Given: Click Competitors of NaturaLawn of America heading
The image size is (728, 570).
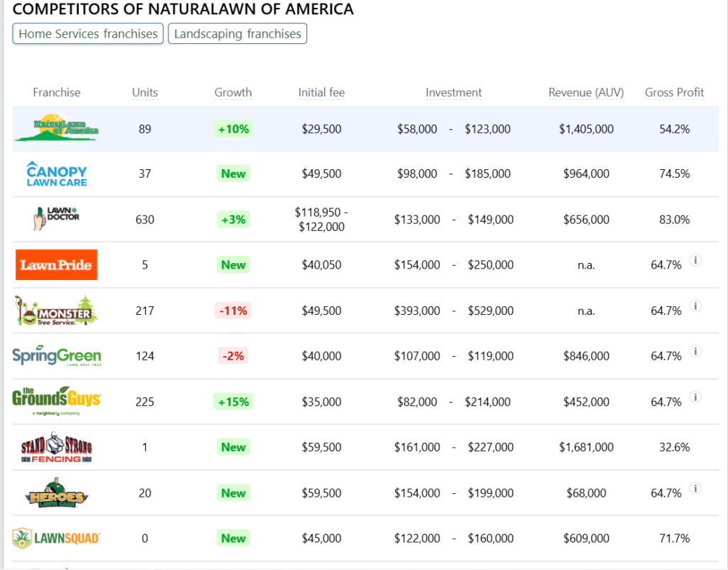Looking at the screenshot, I should point(183,9).
